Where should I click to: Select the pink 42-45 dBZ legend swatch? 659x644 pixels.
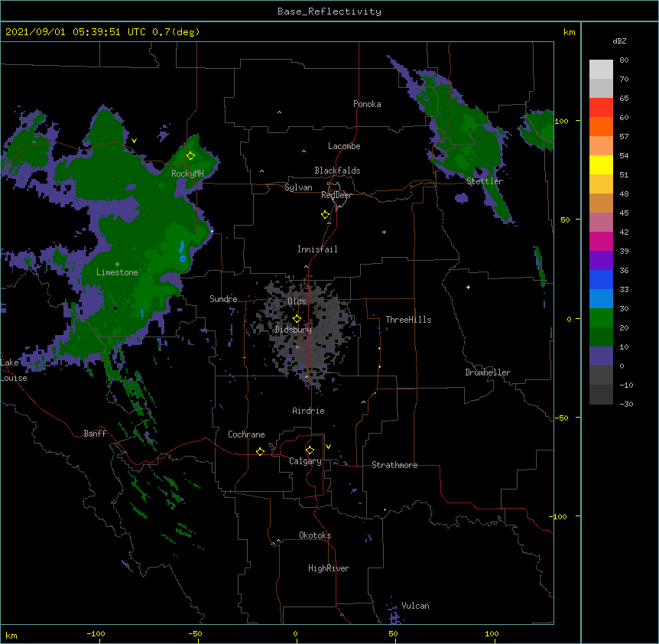601,222
